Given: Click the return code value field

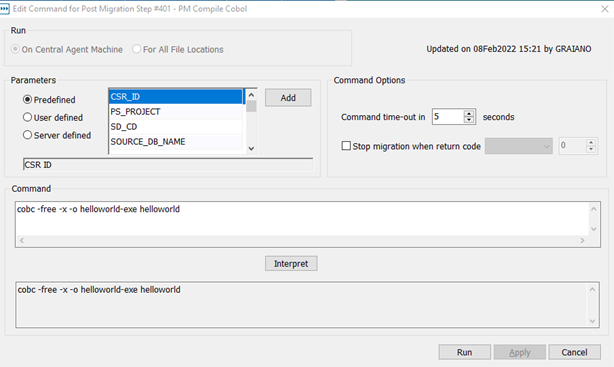Looking at the screenshot, I should click(572, 146).
